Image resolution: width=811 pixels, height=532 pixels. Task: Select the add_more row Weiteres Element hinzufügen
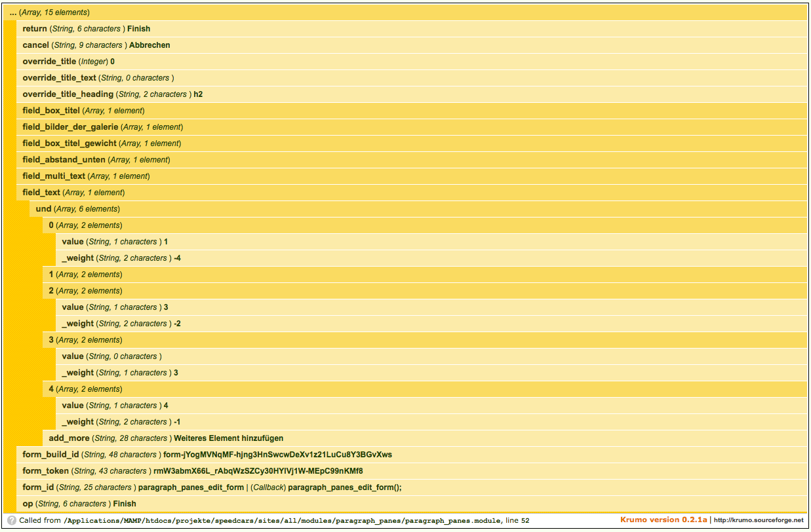click(x=425, y=438)
